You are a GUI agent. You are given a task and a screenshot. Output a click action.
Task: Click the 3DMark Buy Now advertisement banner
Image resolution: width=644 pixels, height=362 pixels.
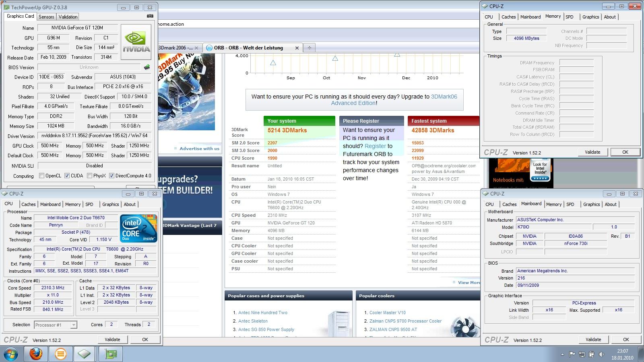pyautogui.click(x=186, y=92)
